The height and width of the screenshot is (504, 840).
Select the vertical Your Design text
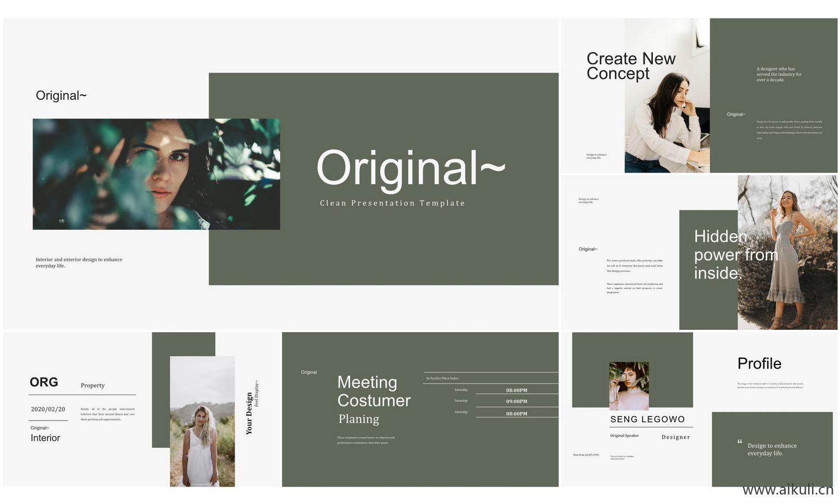[249, 413]
